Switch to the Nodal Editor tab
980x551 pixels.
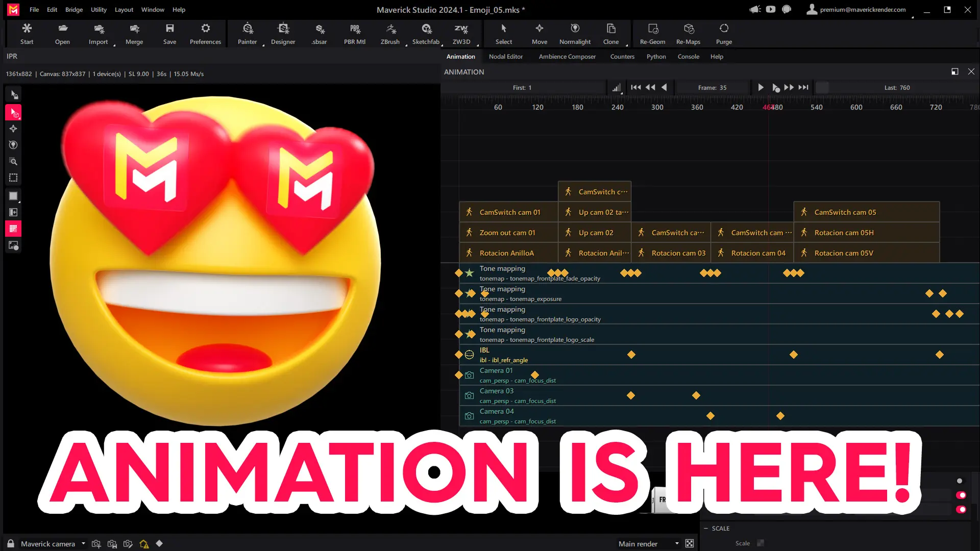506,56
